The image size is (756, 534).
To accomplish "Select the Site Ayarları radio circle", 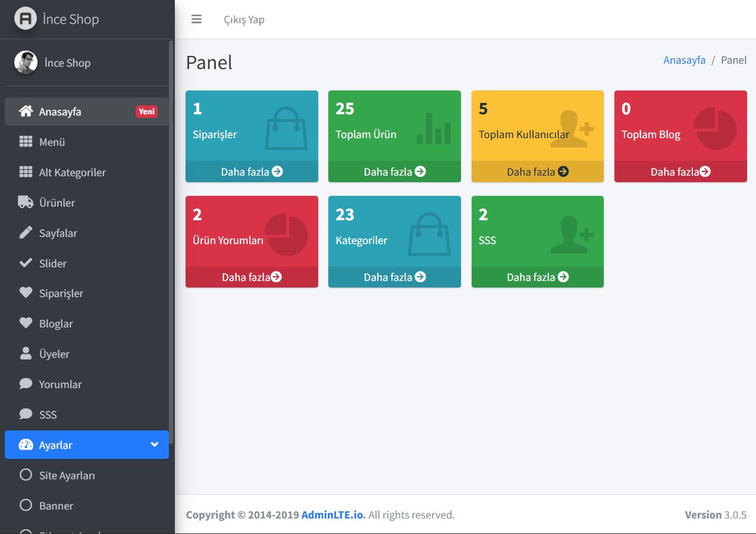I will (26, 475).
